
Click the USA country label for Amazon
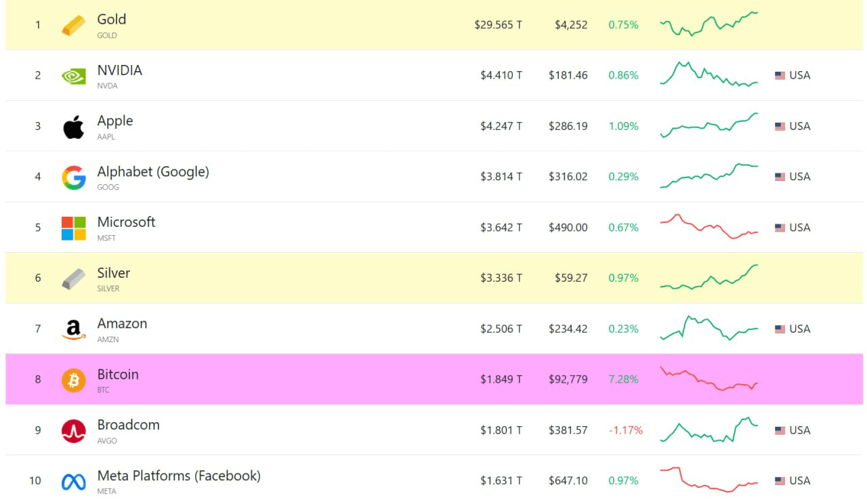800,329
